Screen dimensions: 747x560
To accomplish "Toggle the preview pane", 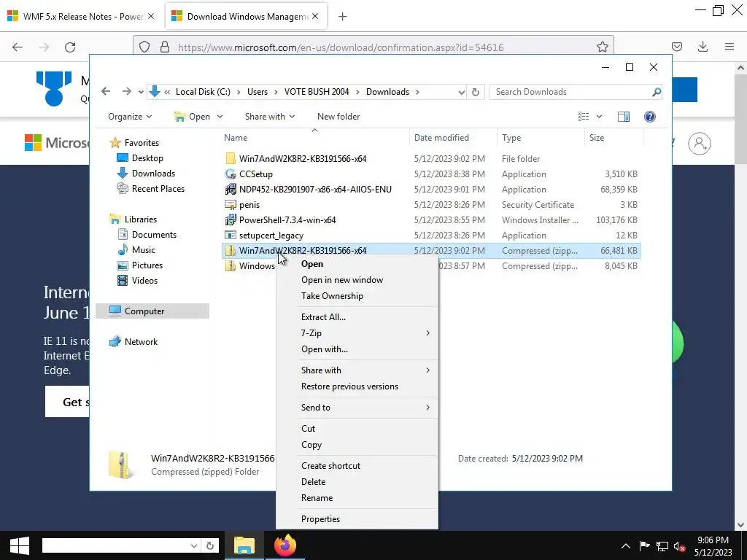I will pos(623,117).
